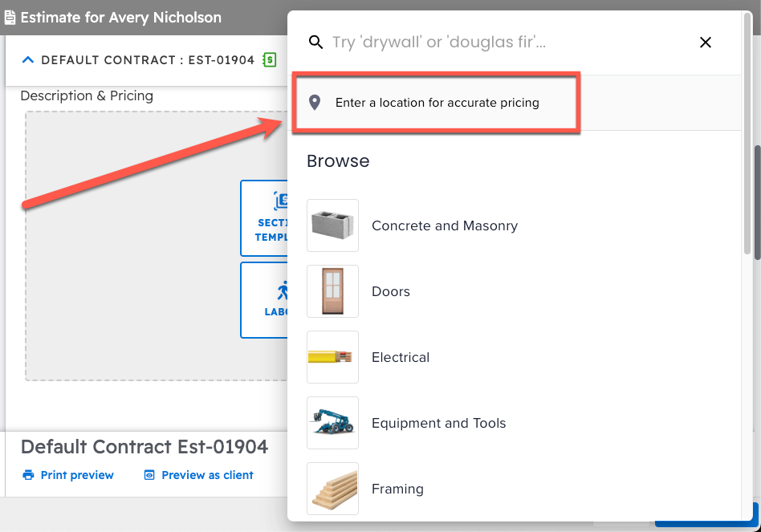
Task: Click the lumber framing thumbnail
Action: [332, 489]
